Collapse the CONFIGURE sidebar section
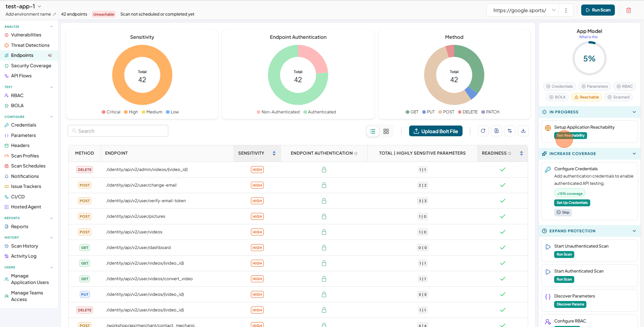 click(52, 117)
